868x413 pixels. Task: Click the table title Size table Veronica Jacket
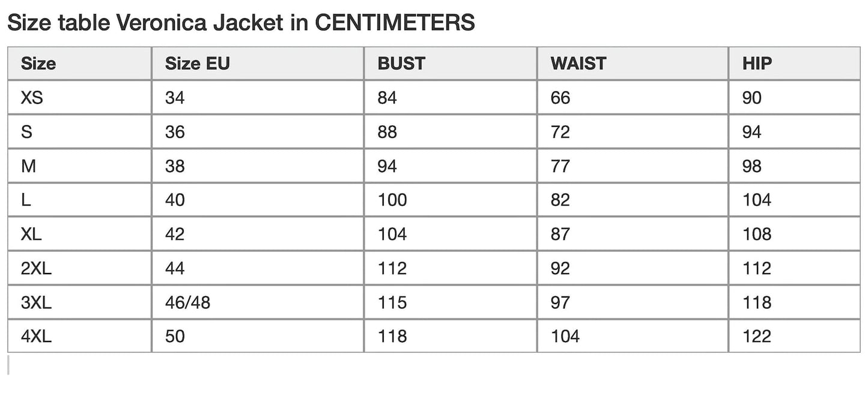pos(240,23)
